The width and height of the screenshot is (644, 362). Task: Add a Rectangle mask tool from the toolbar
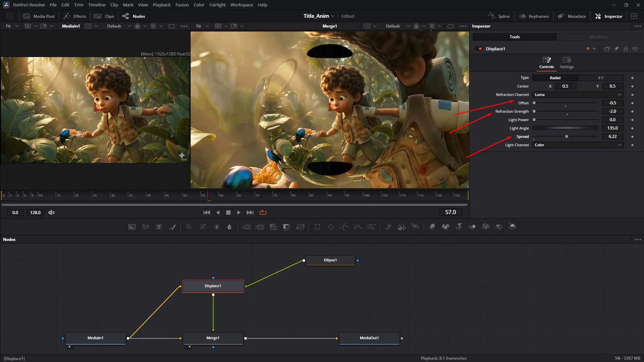pyautogui.click(x=317, y=227)
